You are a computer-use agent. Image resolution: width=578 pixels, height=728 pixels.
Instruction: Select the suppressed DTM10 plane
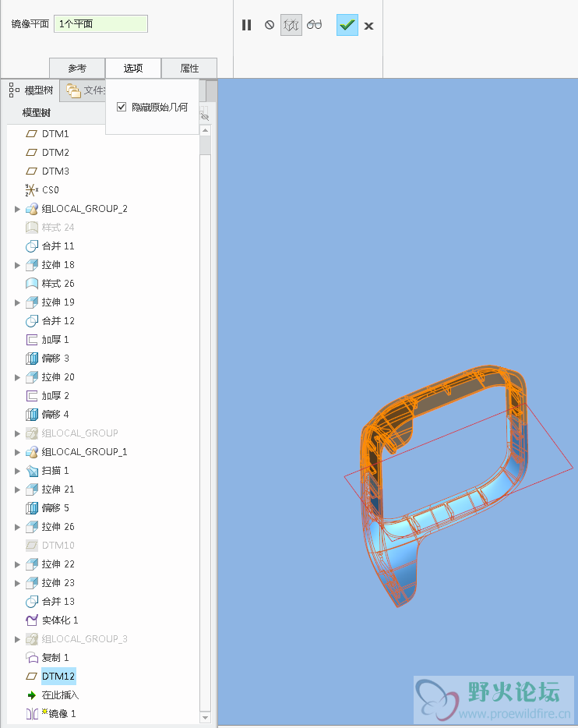coord(58,546)
